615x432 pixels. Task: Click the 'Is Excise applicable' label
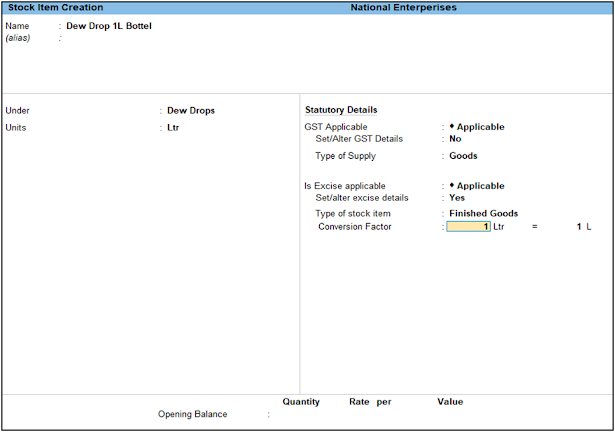pos(345,186)
